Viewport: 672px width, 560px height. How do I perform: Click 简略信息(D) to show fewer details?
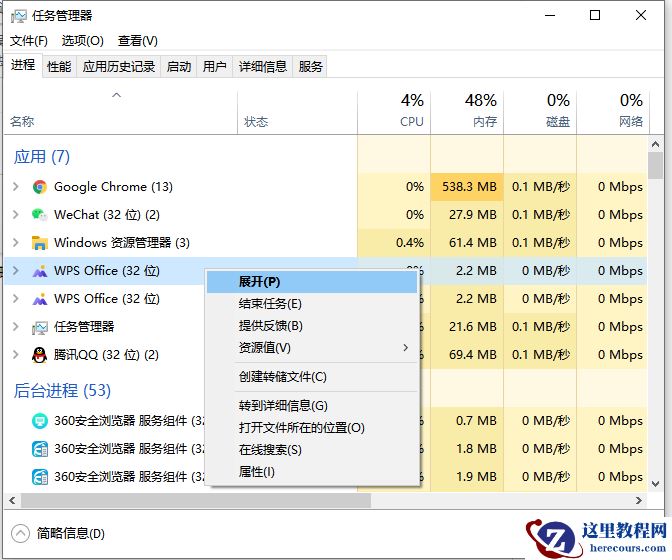(x=71, y=533)
